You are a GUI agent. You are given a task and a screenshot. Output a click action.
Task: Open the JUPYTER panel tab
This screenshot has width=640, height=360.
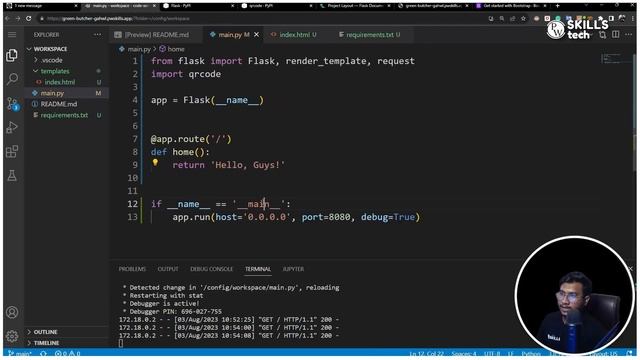[293, 269]
